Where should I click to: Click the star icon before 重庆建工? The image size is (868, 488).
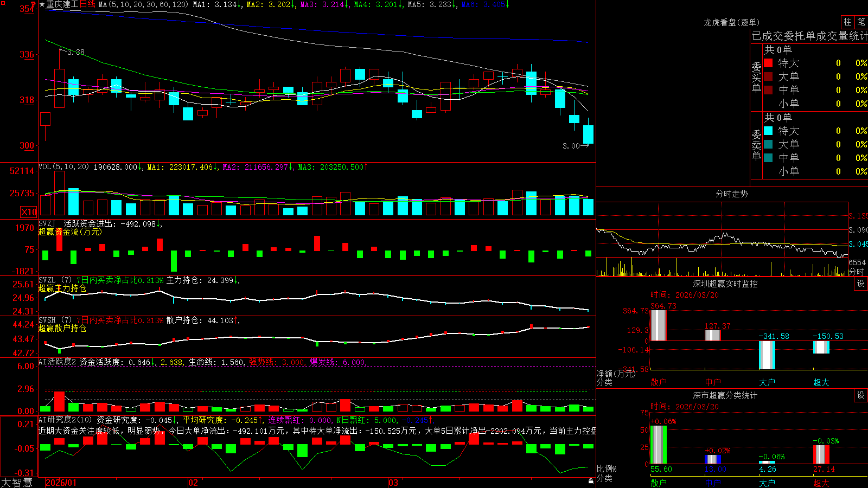click(42, 4)
